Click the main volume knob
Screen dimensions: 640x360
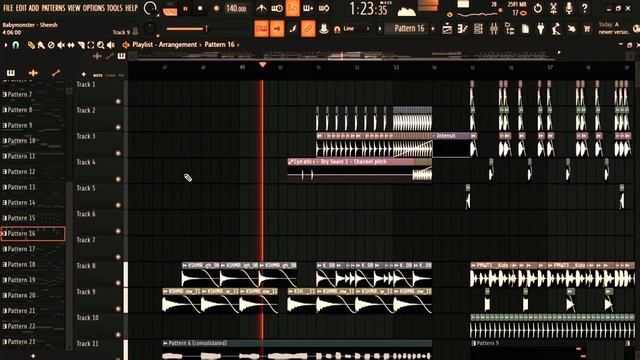click(x=150, y=8)
